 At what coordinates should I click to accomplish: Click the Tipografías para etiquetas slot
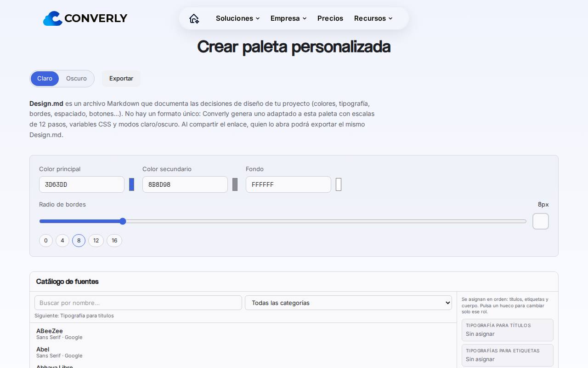coord(508,355)
